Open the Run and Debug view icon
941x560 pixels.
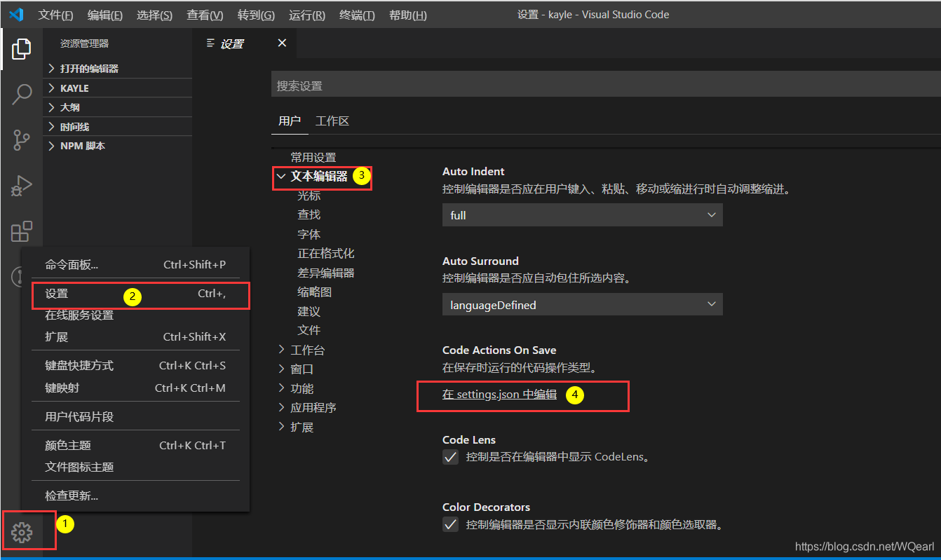coord(22,186)
